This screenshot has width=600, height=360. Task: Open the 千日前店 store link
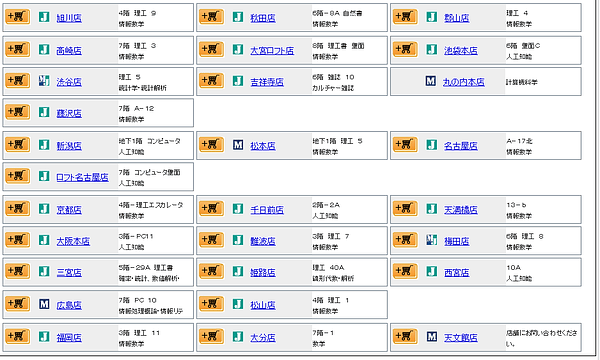(x=267, y=210)
